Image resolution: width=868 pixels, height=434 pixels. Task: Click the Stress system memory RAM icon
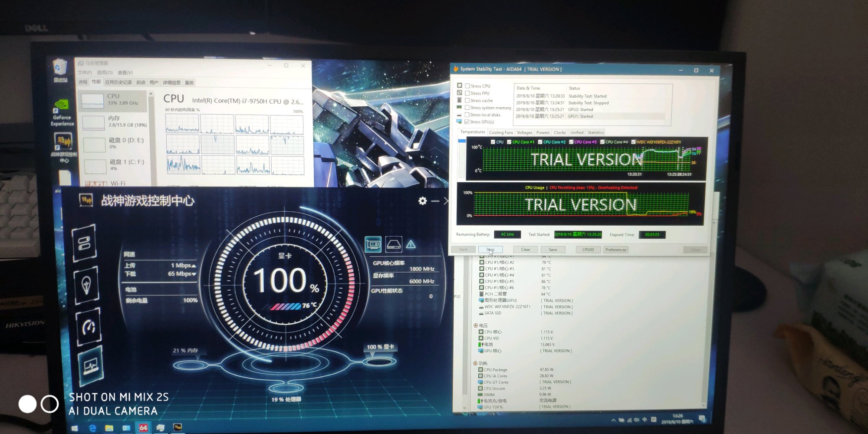459,107
